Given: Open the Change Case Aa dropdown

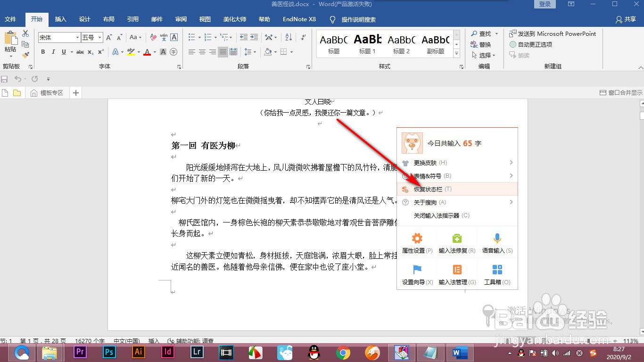Looking at the screenshot, I should (x=136, y=37).
